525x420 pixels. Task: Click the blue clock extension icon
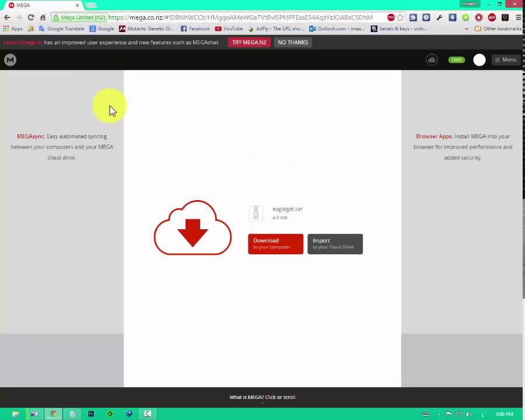(x=426, y=17)
